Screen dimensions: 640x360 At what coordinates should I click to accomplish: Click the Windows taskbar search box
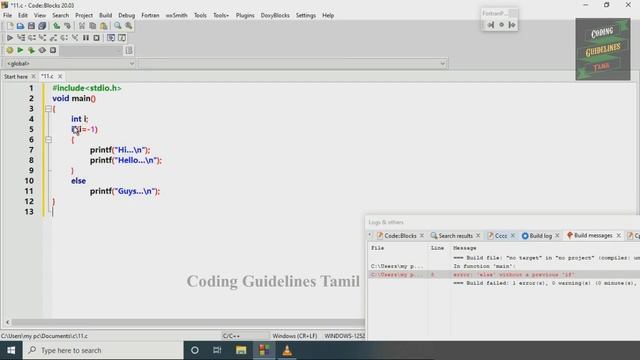pyautogui.click(x=103, y=350)
